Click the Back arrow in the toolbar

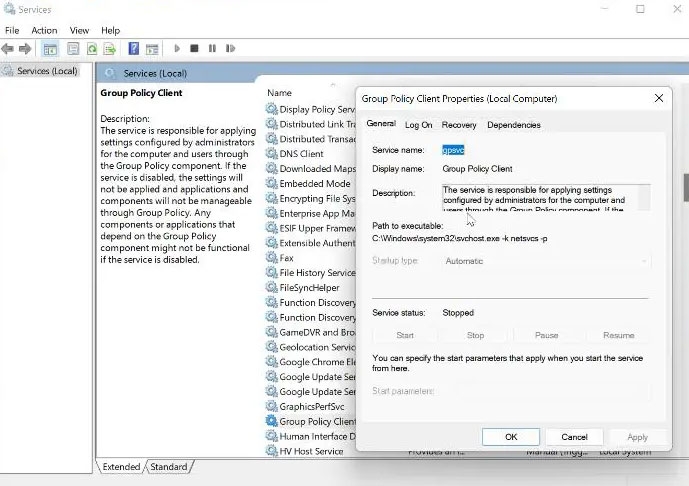point(7,48)
